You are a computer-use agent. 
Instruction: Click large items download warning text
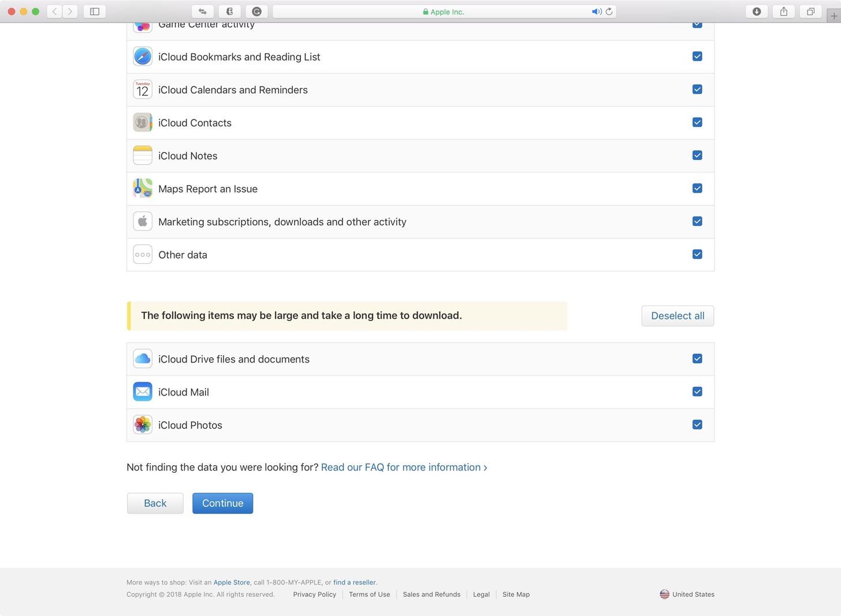point(302,315)
